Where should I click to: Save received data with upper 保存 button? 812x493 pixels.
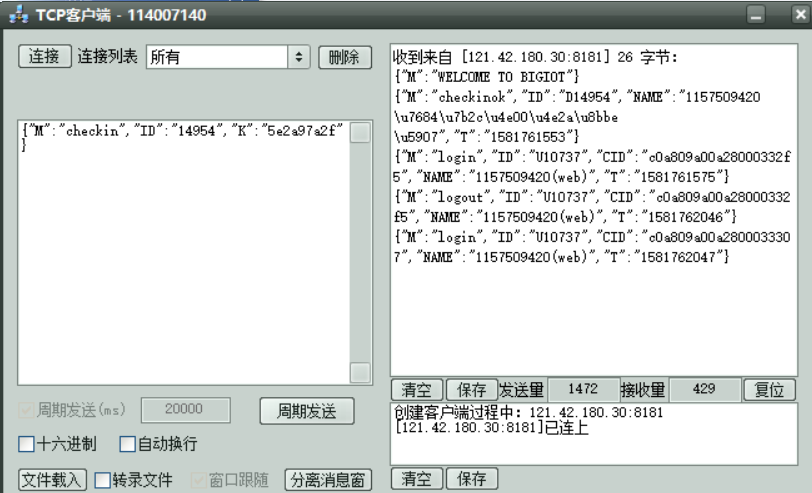[470, 390]
